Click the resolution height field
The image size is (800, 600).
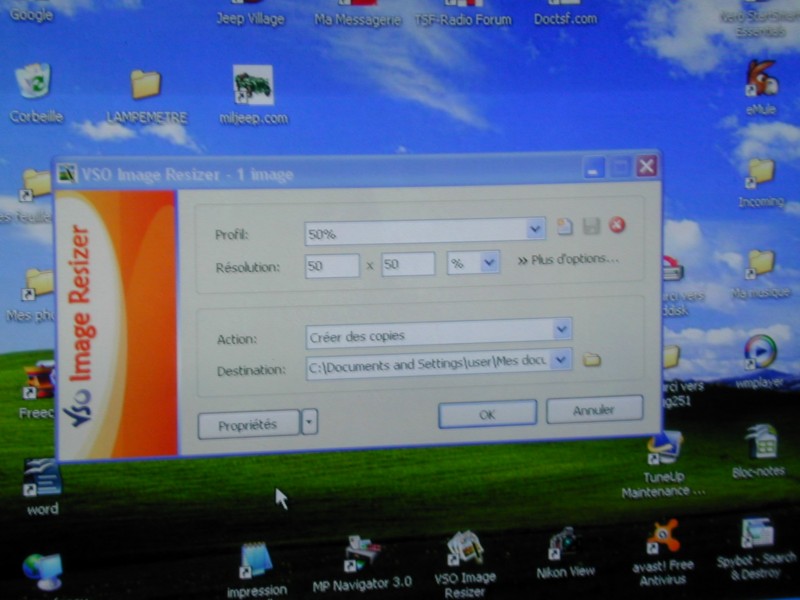click(408, 264)
